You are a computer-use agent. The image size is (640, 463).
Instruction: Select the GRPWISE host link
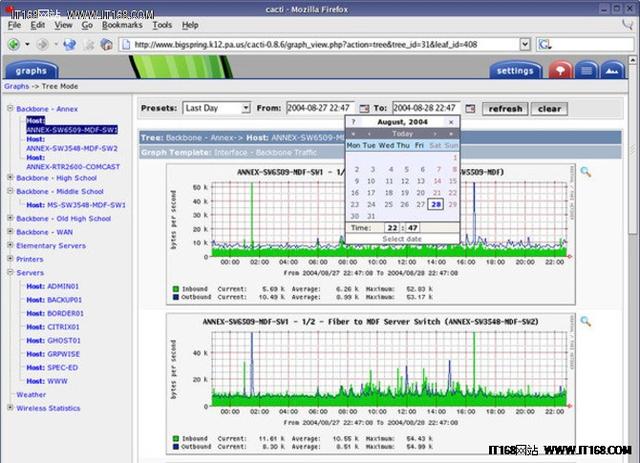pos(63,353)
